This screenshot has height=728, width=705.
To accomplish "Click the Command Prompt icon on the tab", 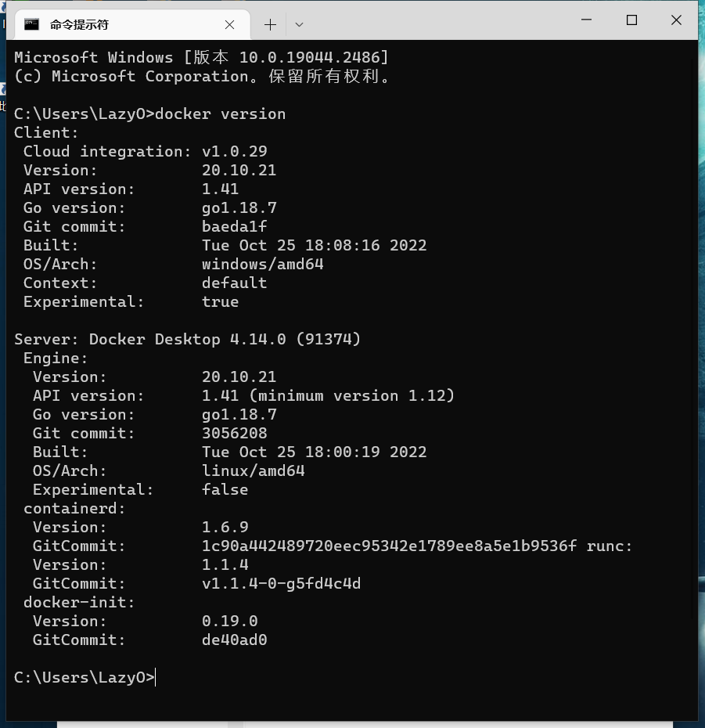I will [31, 24].
